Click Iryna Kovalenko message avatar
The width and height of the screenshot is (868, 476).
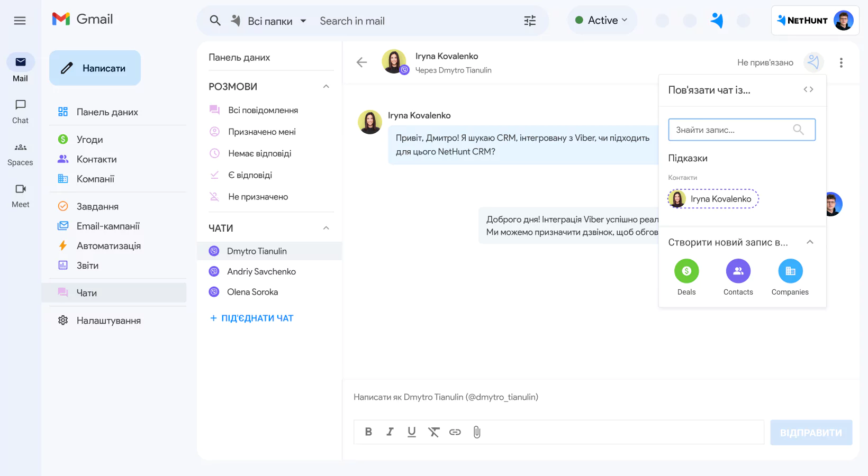coord(370,122)
